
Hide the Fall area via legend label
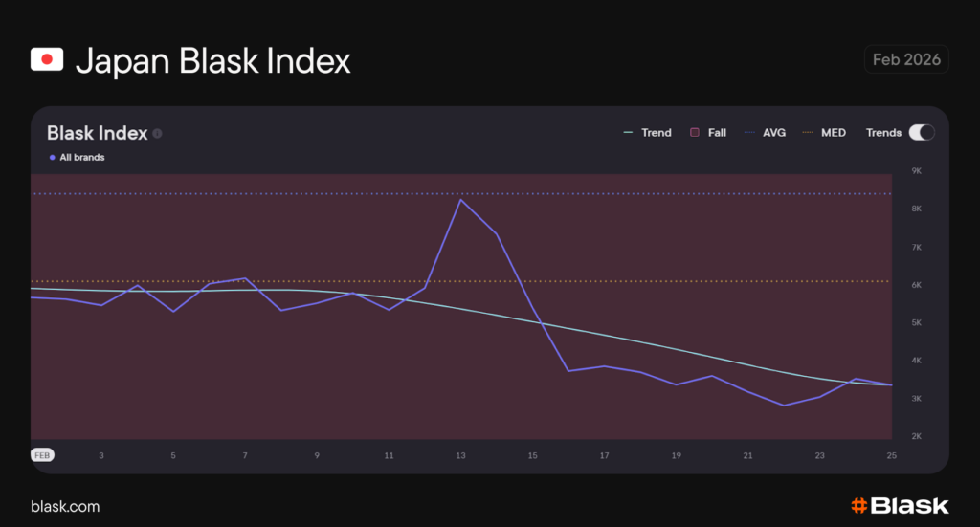coord(717,133)
